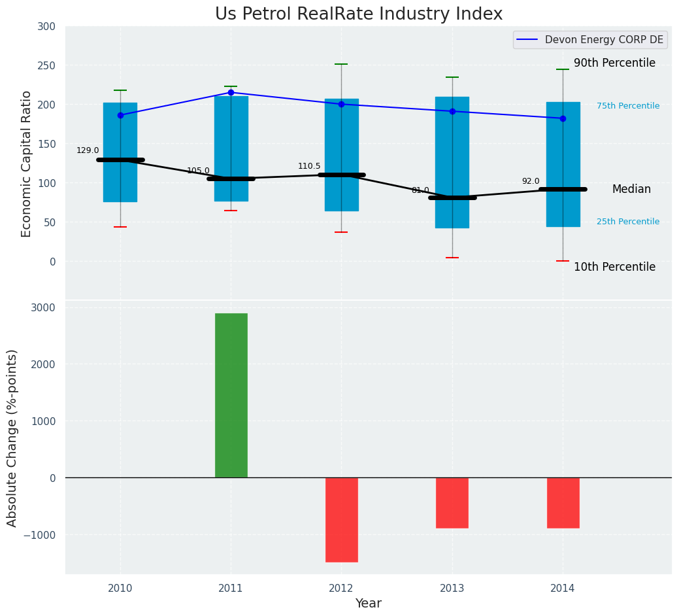Click the green 2011 absolute change bar
Viewport: 679px width, 616px height.
(231, 395)
